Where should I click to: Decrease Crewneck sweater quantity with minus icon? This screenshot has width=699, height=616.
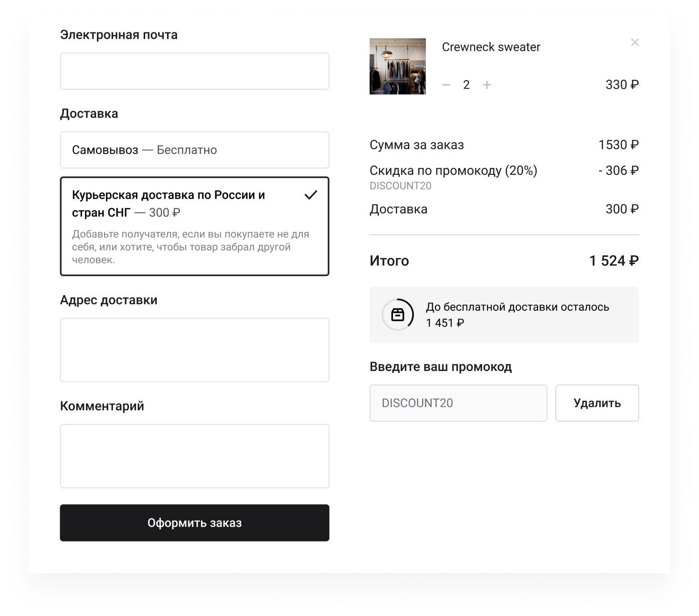tap(446, 85)
